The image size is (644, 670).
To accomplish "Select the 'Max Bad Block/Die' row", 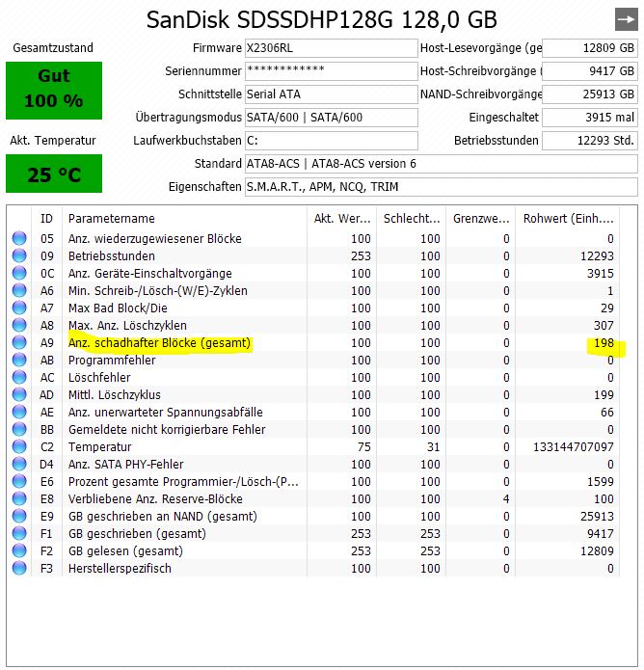I will tap(312, 308).
